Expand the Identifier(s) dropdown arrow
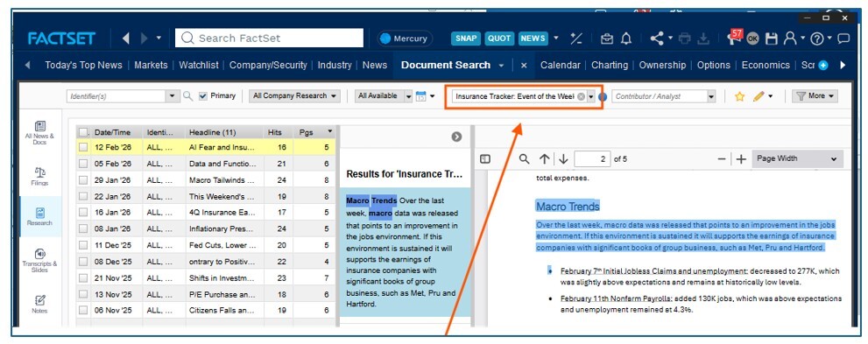The image size is (868, 344). tap(173, 96)
